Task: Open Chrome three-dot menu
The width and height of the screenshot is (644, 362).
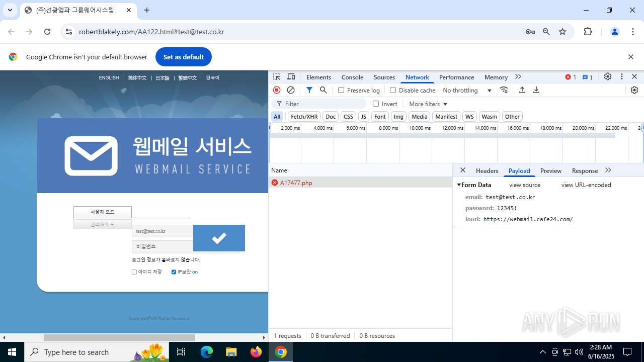Action: [633, 32]
